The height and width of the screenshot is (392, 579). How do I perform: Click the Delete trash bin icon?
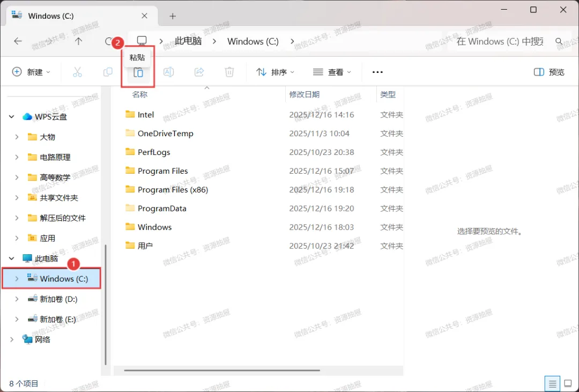pyautogui.click(x=229, y=72)
